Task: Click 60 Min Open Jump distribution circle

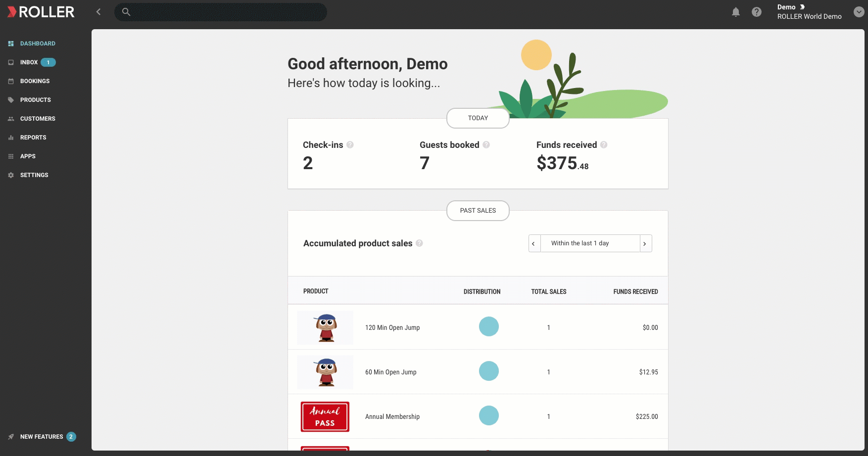Action: (489, 371)
